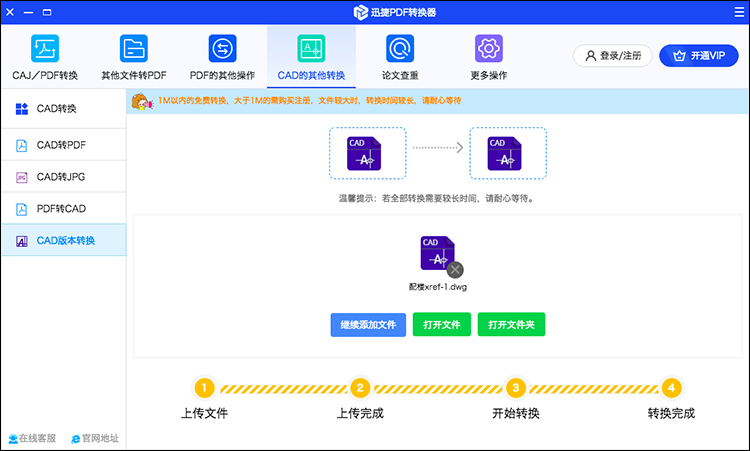
Task: Open the CAJ/PDF转换 icon tab
Action: (45, 48)
